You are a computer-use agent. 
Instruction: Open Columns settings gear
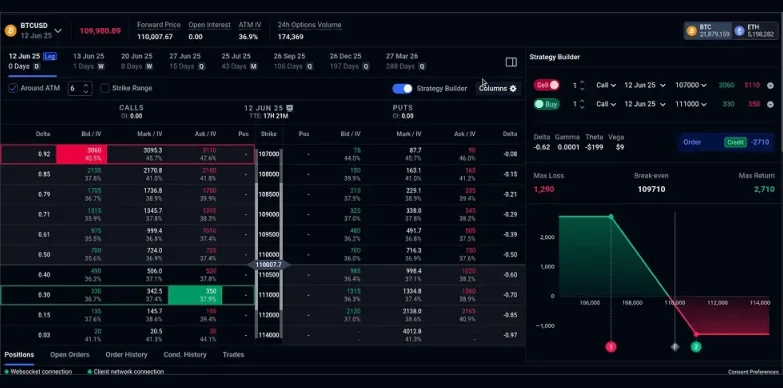tap(513, 88)
